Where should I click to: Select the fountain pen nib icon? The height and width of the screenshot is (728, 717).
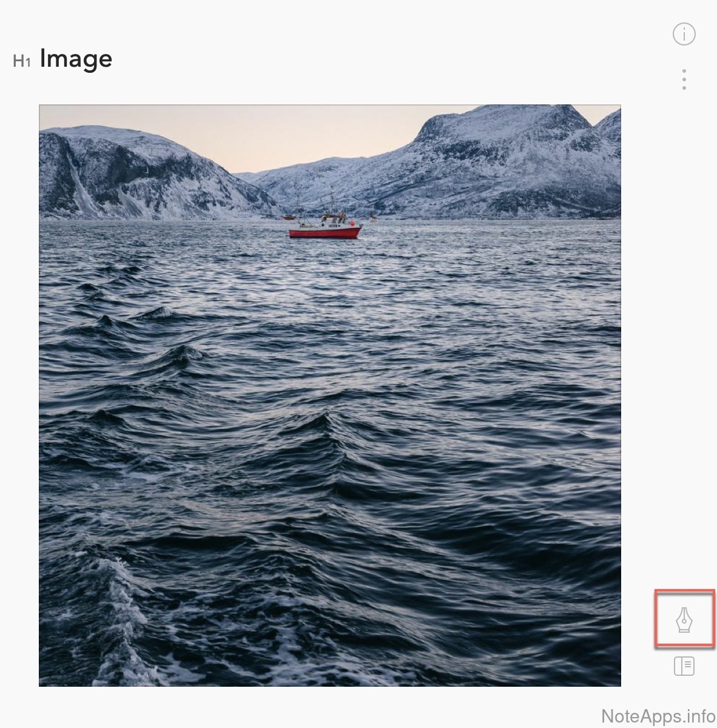684,620
